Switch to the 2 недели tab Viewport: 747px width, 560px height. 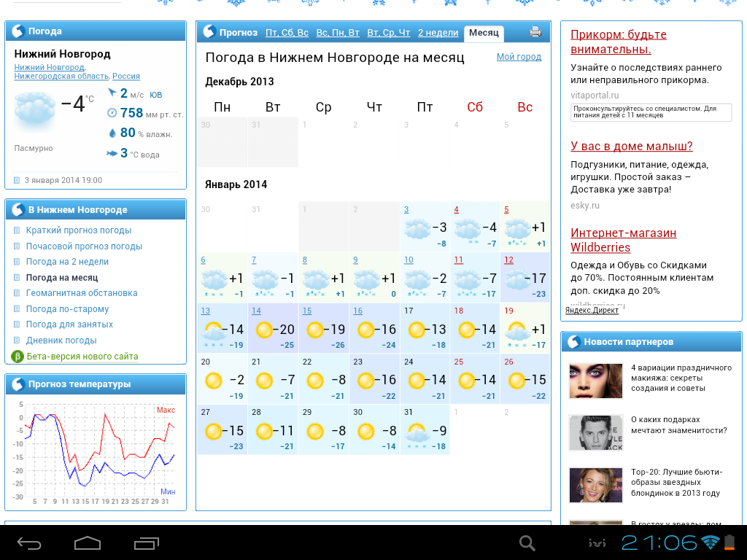point(438,33)
